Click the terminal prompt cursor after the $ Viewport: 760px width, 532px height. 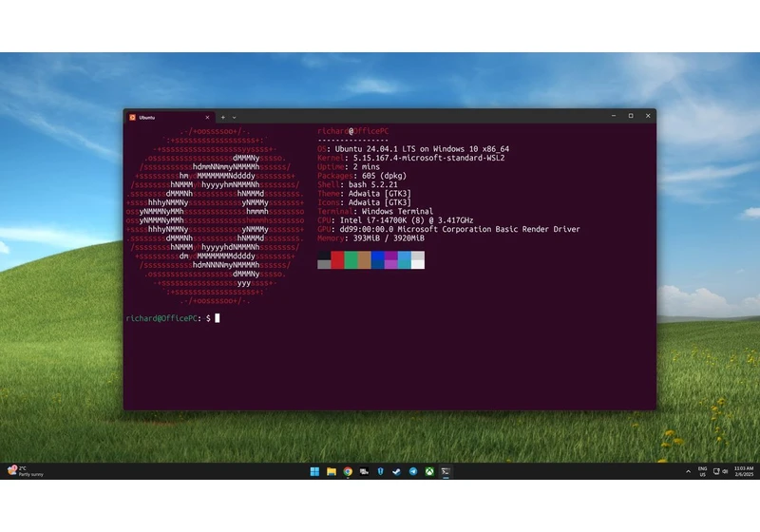click(x=218, y=318)
